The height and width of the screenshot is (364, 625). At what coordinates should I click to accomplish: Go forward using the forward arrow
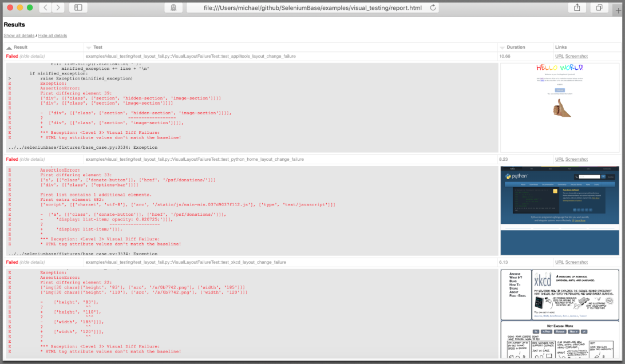57,7
